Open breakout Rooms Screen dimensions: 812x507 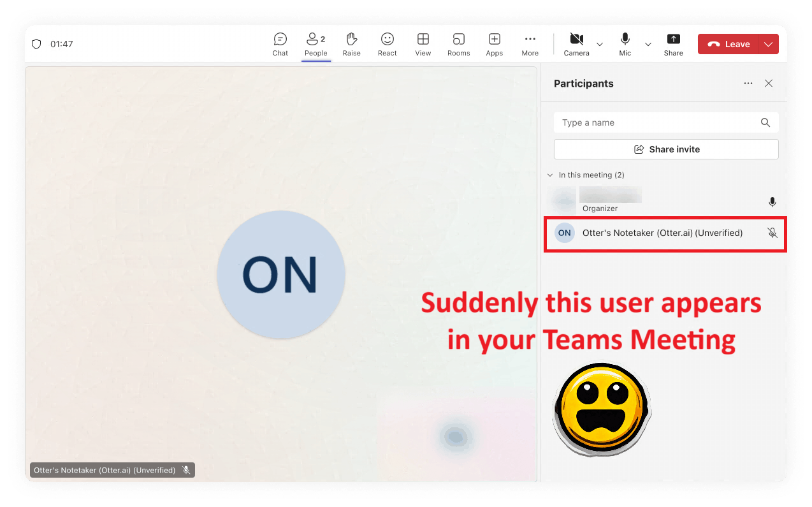point(458,44)
